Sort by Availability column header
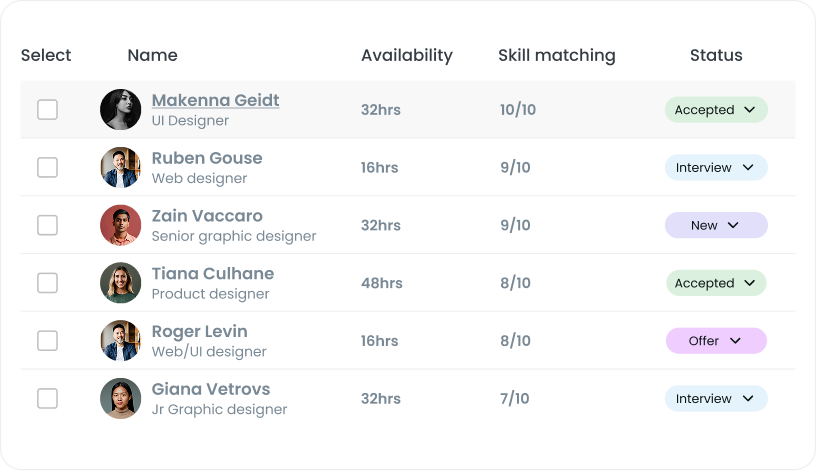816x471 pixels. click(407, 55)
